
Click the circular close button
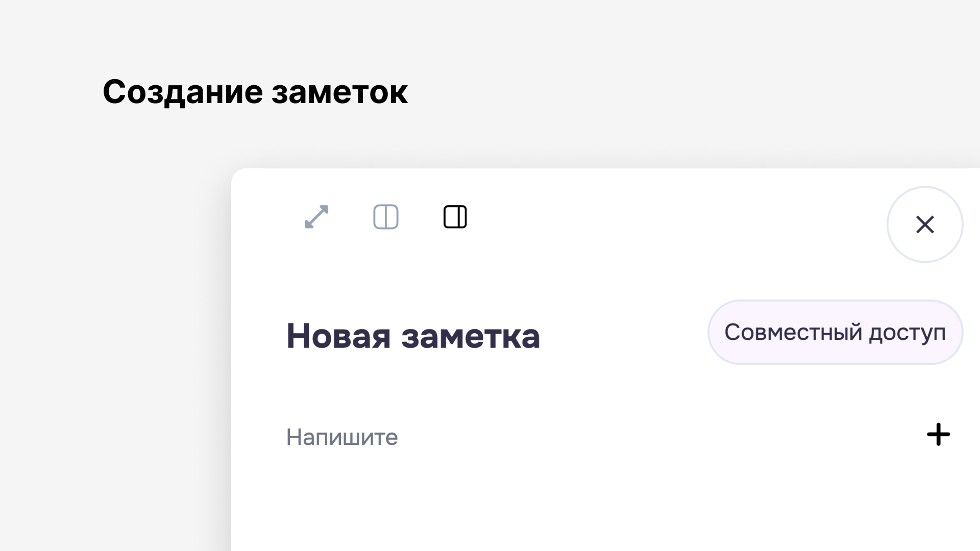pyautogui.click(x=925, y=224)
